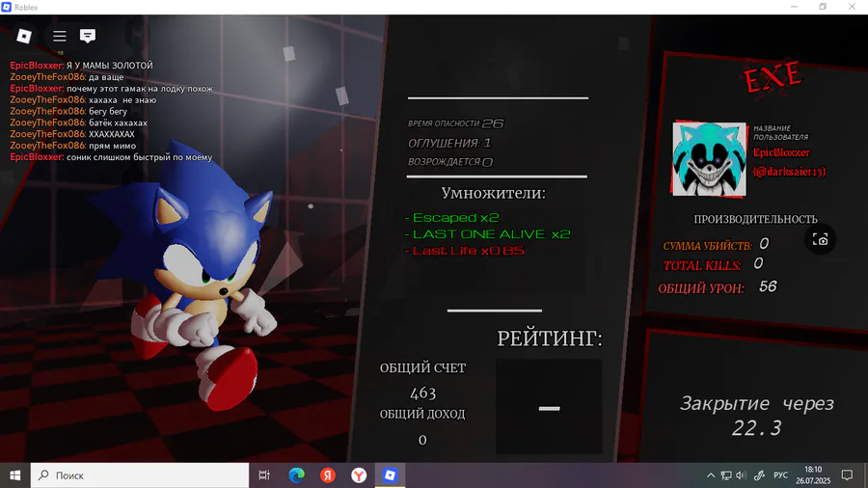Click chat message да ваще
The height and width of the screenshot is (488, 868).
67,77
